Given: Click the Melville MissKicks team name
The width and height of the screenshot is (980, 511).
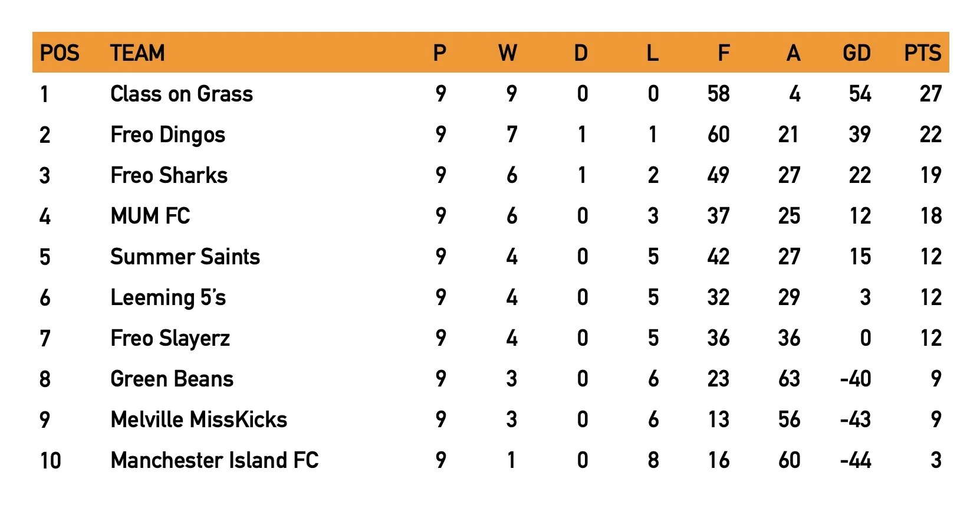Looking at the screenshot, I should tap(199, 420).
